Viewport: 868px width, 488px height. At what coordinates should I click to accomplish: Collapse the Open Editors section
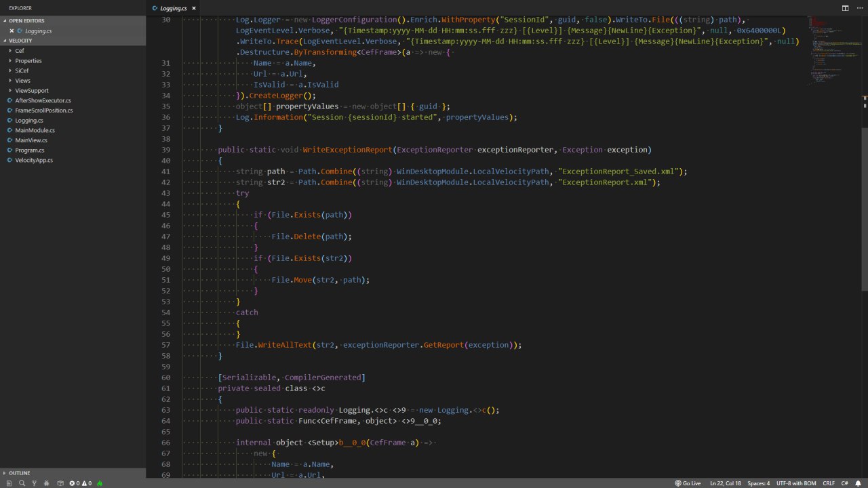[26, 21]
